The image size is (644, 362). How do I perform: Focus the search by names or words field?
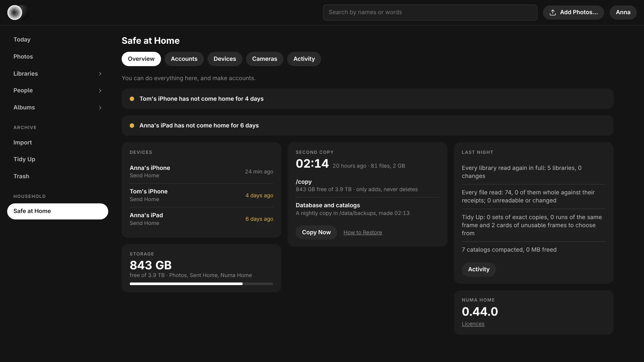[x=430, y=13]
